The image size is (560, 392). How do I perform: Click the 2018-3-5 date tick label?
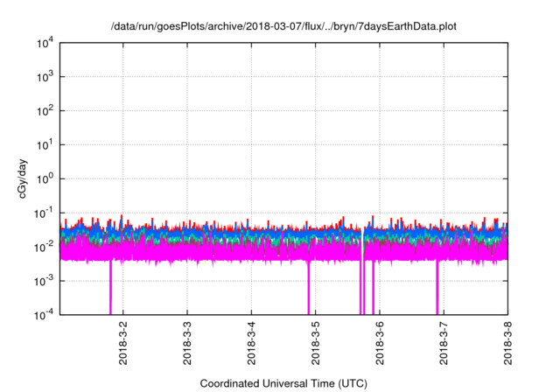tap(315, 343)
